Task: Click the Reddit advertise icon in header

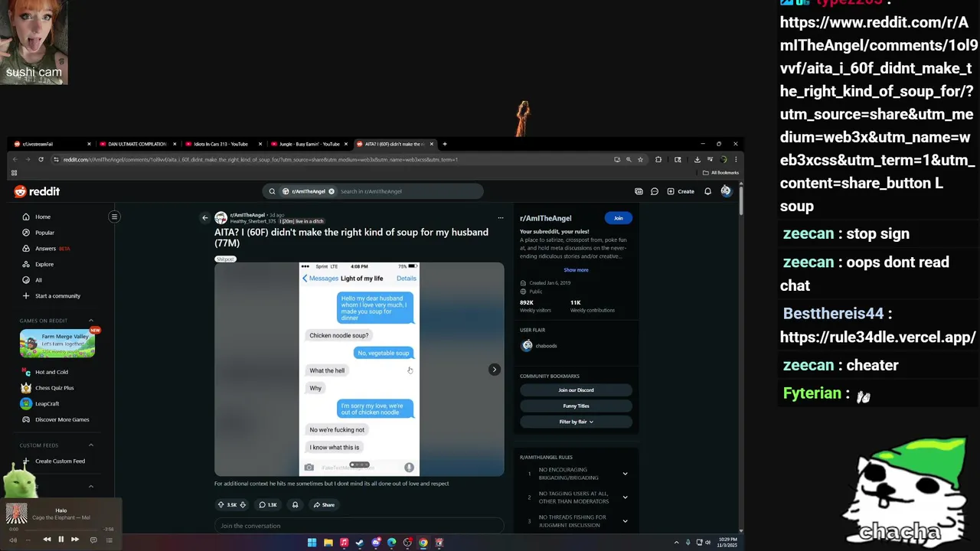Action: click(639, 191)
